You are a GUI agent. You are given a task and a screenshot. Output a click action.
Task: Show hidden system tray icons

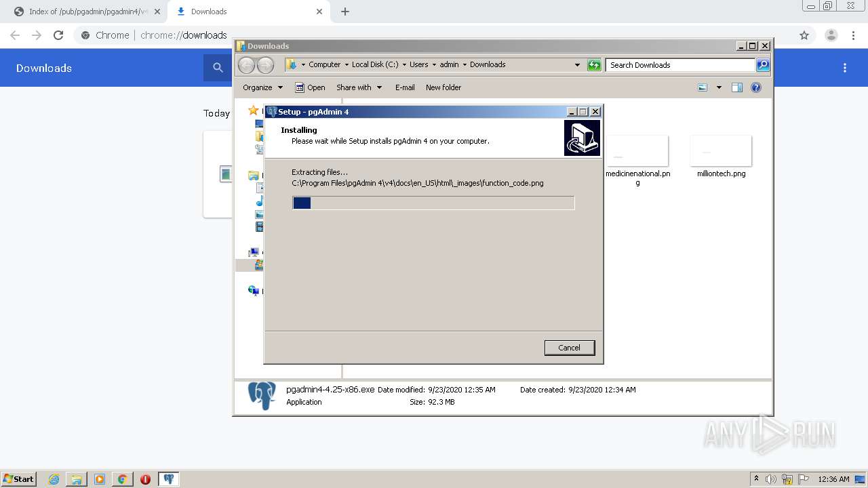pos(756,479)
